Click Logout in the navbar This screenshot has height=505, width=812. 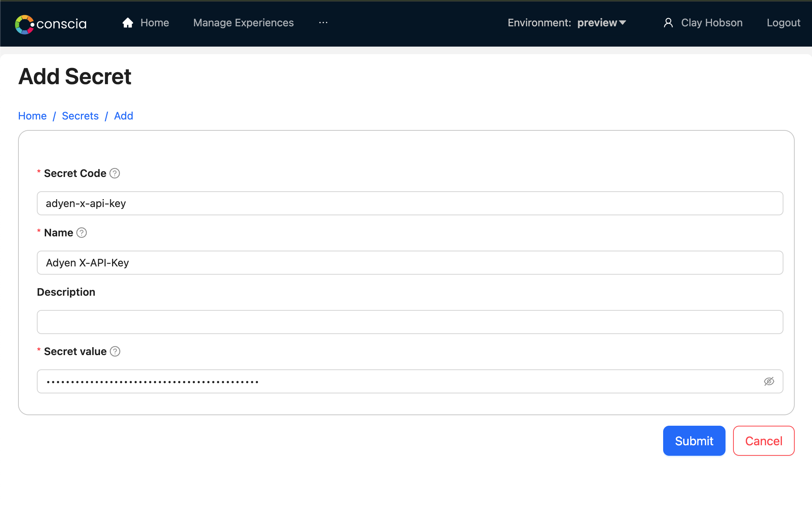click(783, 23)
